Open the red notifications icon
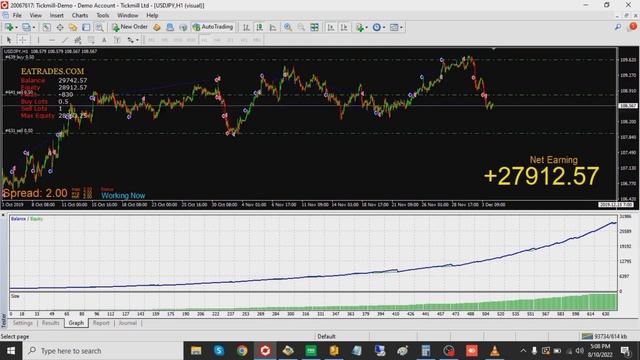 [x=633, y=27]
